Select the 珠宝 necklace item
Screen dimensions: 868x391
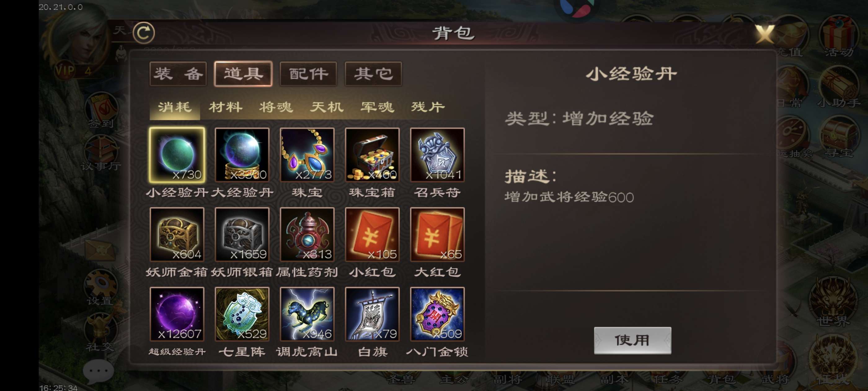click(307, 155)
